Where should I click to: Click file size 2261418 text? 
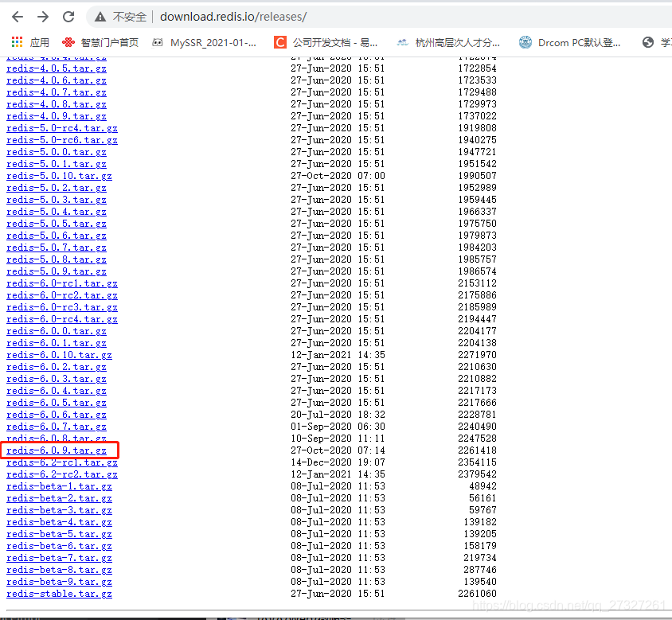pos(477,450)
